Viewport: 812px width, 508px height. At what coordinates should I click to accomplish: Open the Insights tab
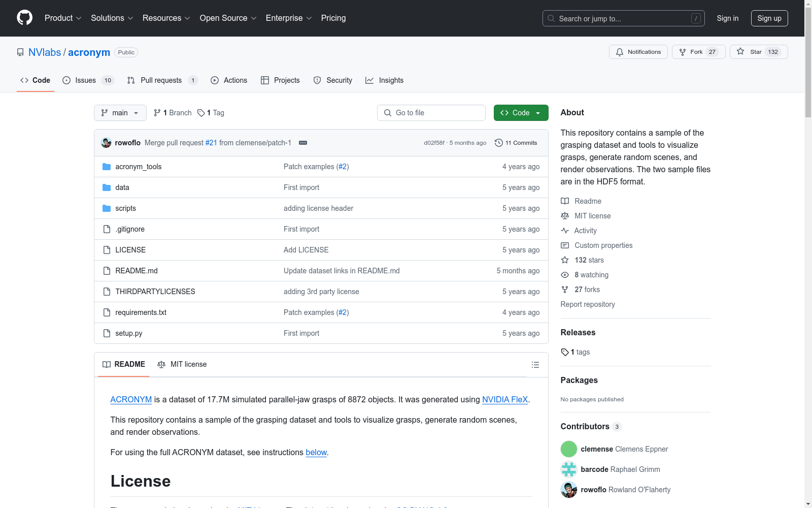[385, 80]
